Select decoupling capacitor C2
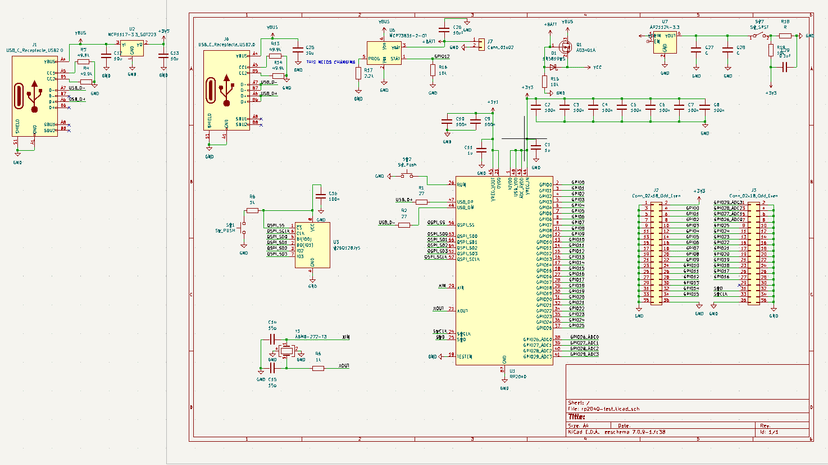The height and width of the screenshot is (465, 828). pyautogui.click(x=536, y=107)
